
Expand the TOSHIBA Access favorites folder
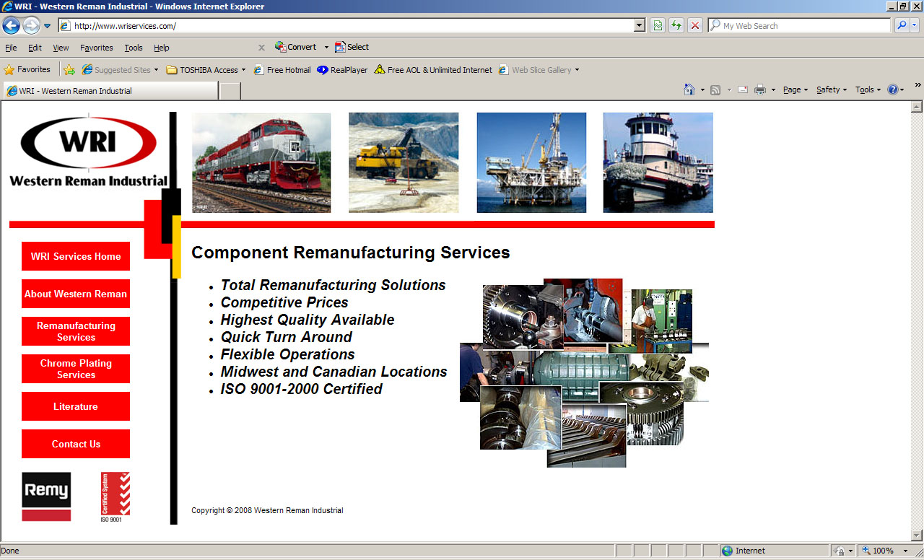206,70
